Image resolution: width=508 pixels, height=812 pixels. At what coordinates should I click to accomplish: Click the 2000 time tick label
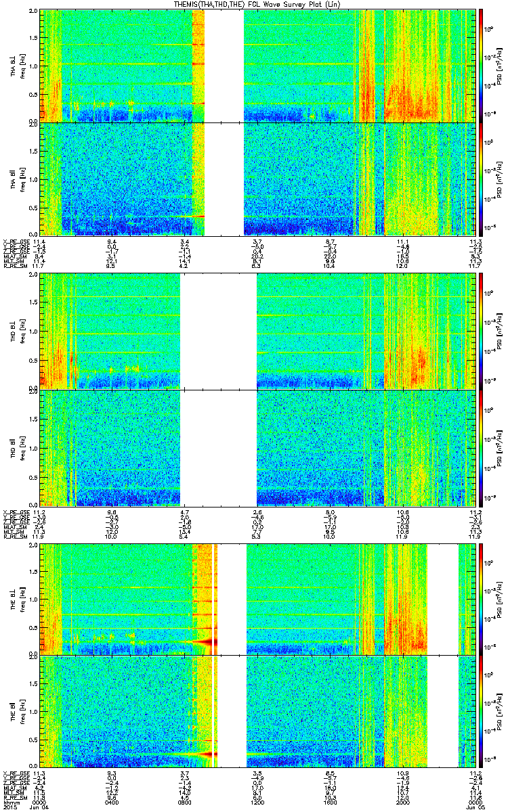403,802
